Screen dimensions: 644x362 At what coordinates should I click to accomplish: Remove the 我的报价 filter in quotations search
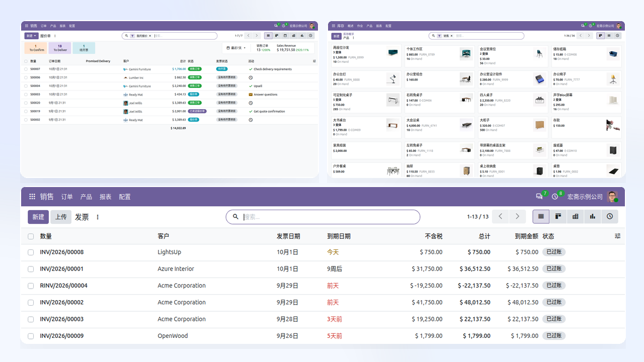[x=150, y=36]
